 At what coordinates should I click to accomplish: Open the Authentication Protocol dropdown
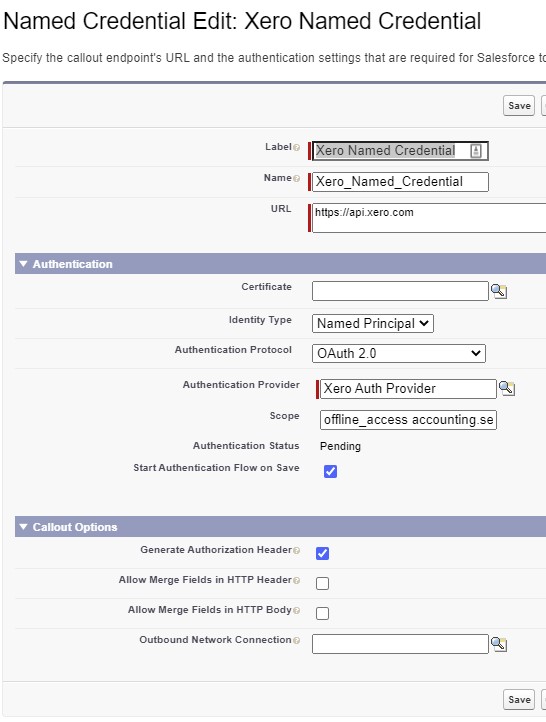point(399,353)
